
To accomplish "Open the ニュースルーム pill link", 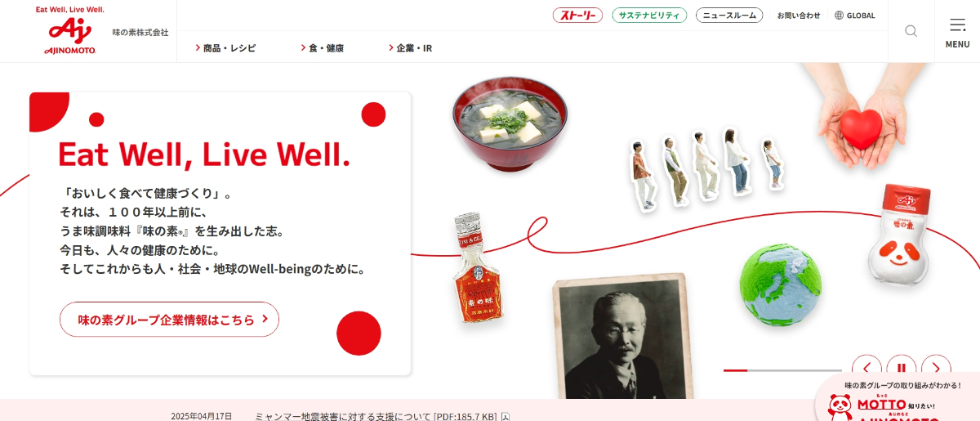I will click(x=729, y=16).
